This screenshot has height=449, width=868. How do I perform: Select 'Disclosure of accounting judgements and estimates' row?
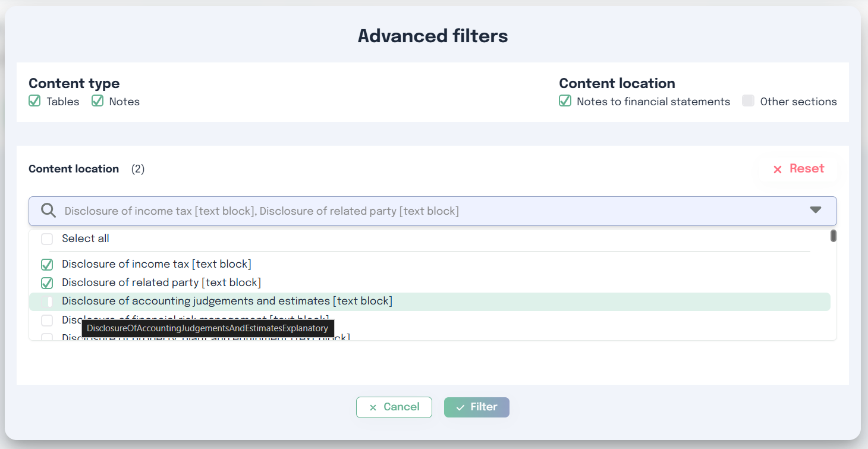430,302
